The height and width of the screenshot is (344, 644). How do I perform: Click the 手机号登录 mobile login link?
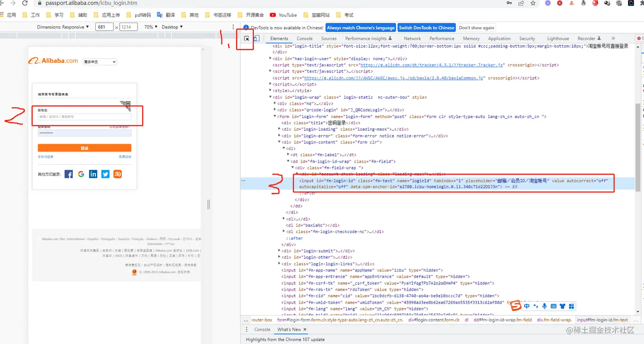46,157
